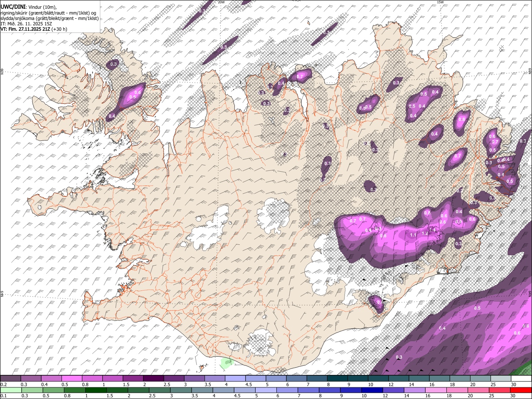This screenshot has height=399, width=532.
Task: Click the '30' label in the upper legend row
Action: (x=514, y=385)
